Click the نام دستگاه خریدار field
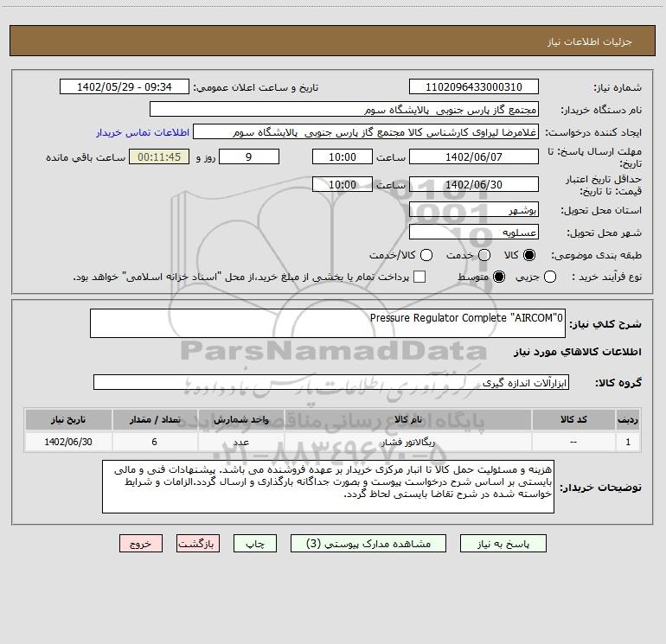Image resolution: width=666 pixels, height=644 pixels. 344,109
